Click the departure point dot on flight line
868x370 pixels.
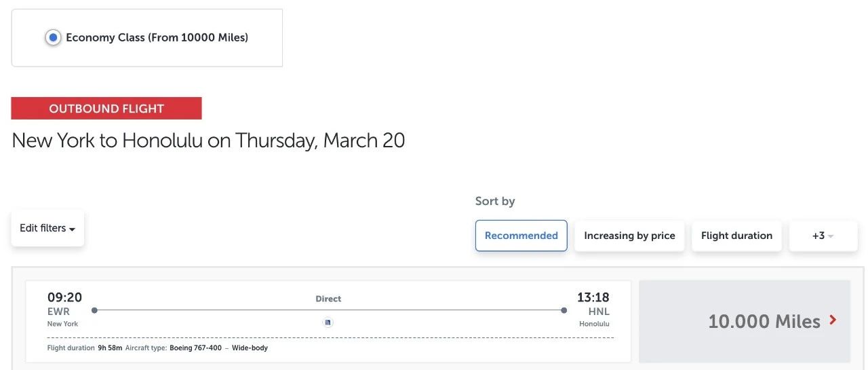pos(94,310)
